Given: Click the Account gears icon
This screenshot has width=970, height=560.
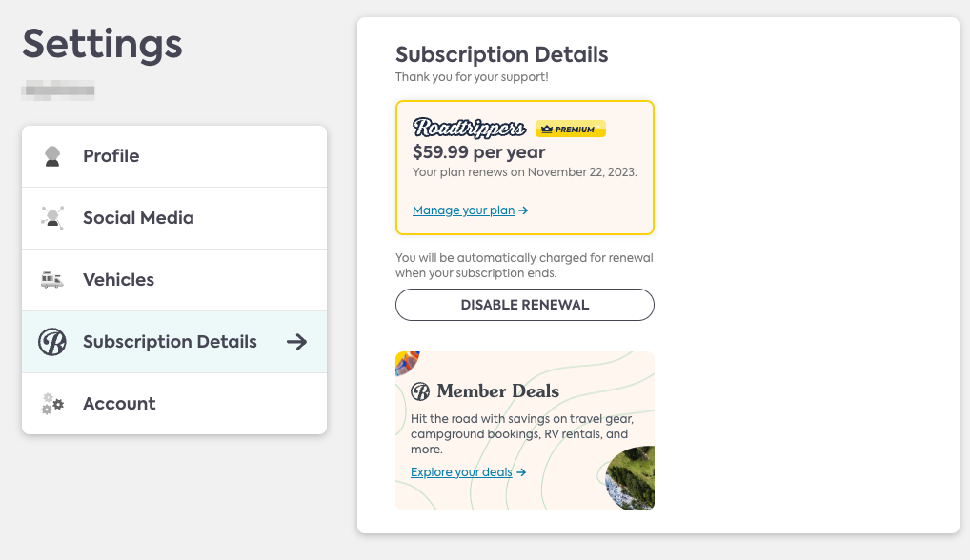Looking at the screenshot, I should tap(52, 404).
